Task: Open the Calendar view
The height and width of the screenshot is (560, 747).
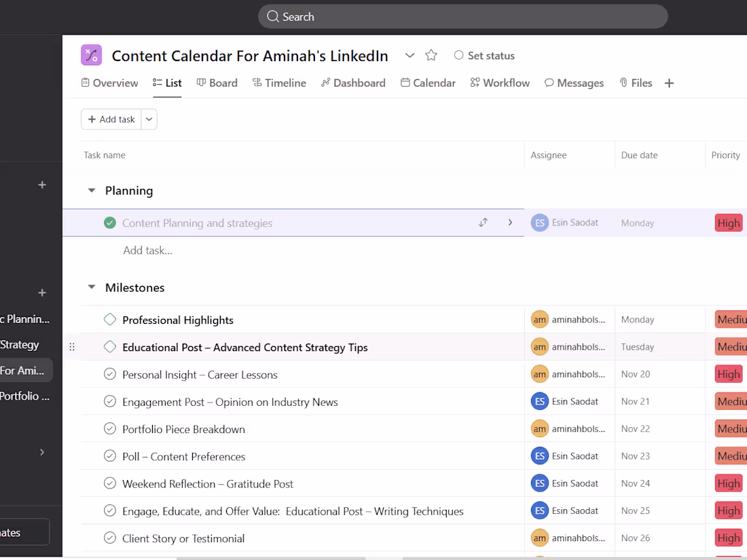Action: tap(428, 82)
